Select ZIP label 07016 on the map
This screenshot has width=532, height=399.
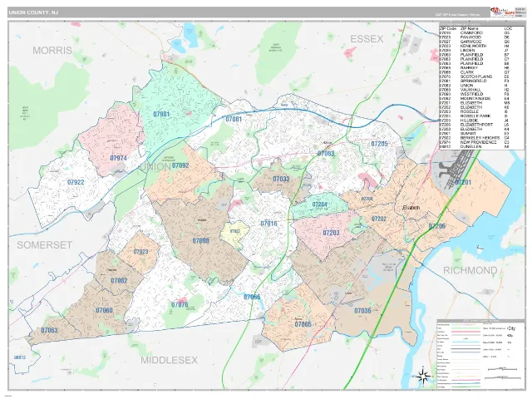coord(268,224)
